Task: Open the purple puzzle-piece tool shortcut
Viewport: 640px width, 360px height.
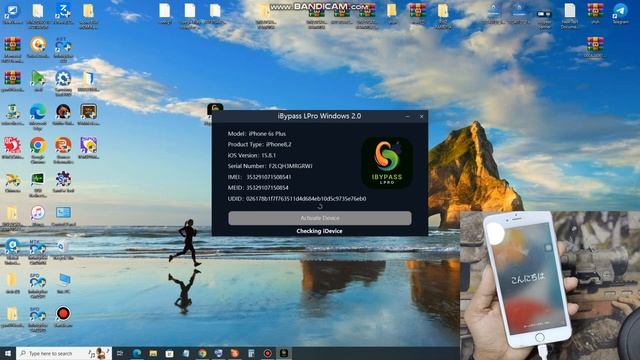Action: point(63,182)
